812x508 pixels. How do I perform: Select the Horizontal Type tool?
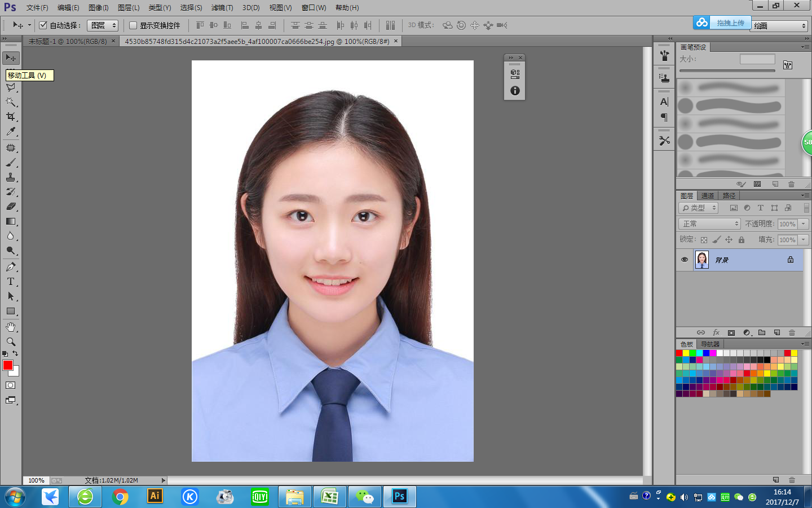[11, 282]
